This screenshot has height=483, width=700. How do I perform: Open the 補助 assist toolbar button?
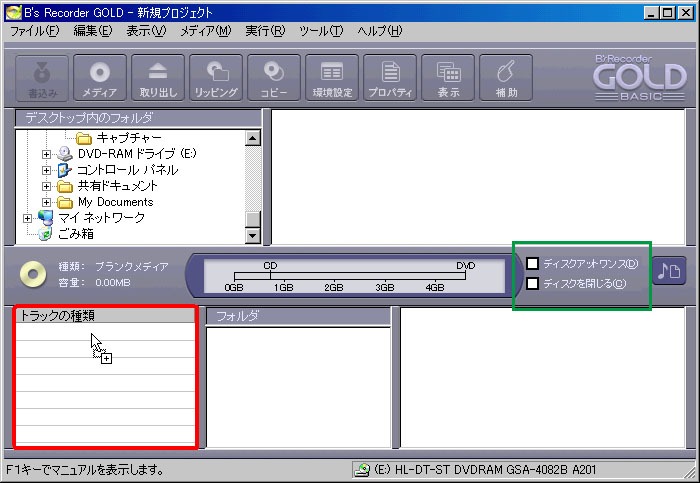pyautogui.click(x=506, y=78)
